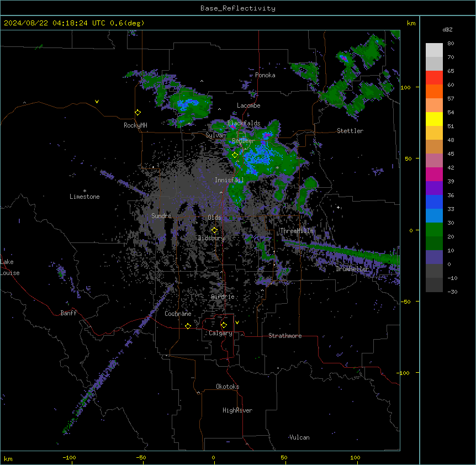
Task: Choose the purple 36-39 dBZ legend swatch
Action: 434,188
